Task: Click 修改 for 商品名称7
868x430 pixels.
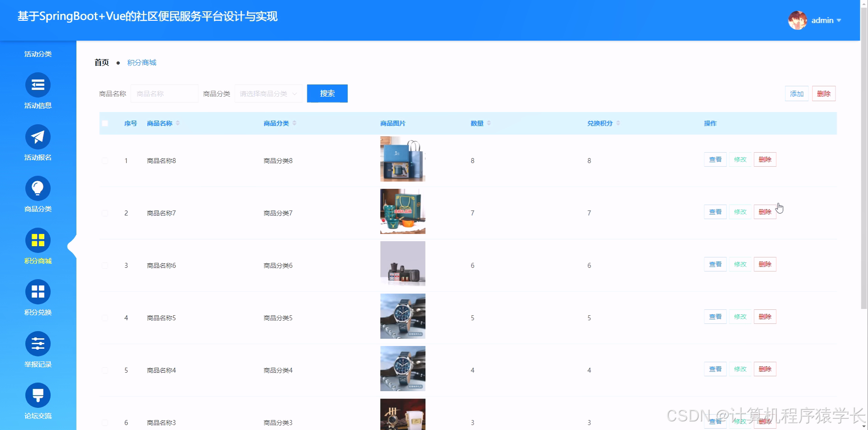Action: pos(740,212)
